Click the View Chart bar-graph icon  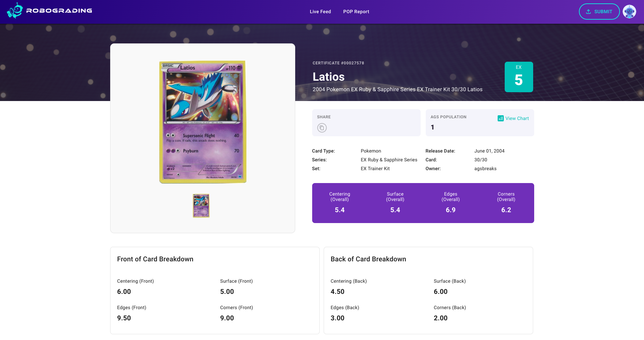(500, 118)
